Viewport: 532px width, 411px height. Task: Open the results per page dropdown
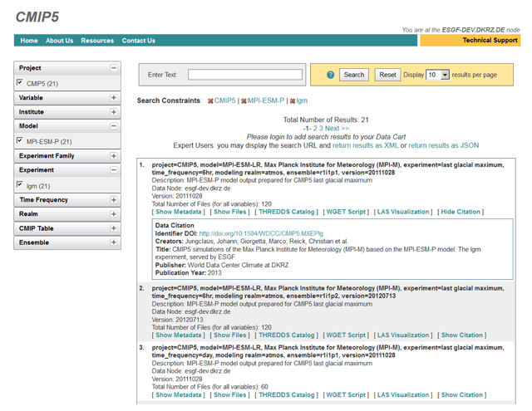coord(445,75)
